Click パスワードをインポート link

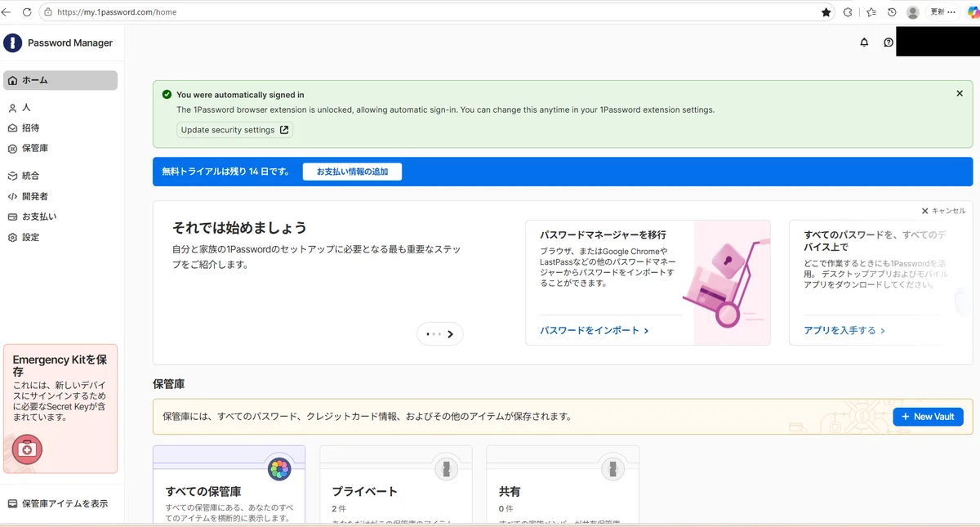click(x=595, y=331)
